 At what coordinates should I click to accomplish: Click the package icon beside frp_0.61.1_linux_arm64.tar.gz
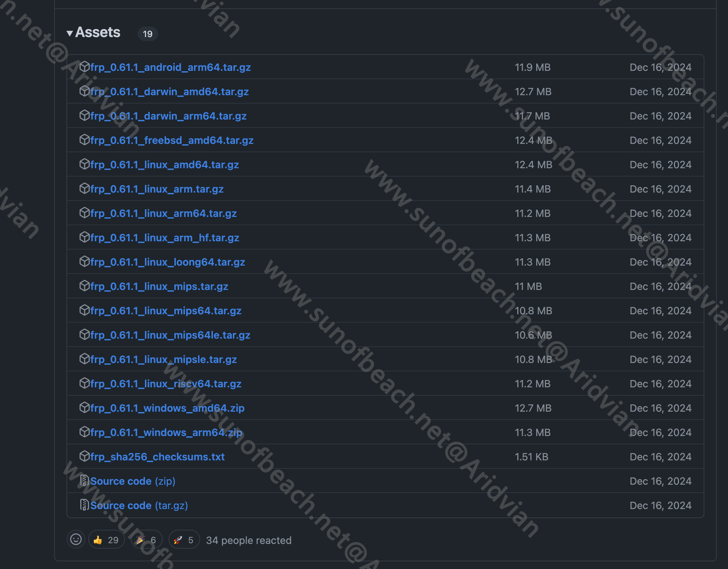(84, 213)
